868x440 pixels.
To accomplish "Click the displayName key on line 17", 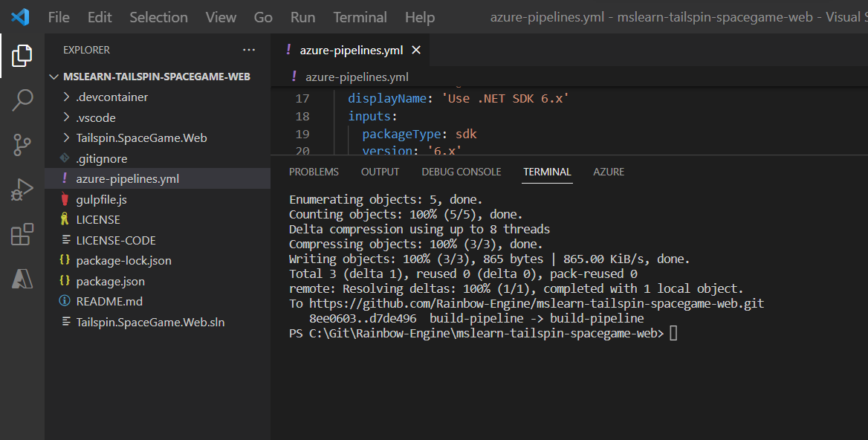I will click(387, 99).
